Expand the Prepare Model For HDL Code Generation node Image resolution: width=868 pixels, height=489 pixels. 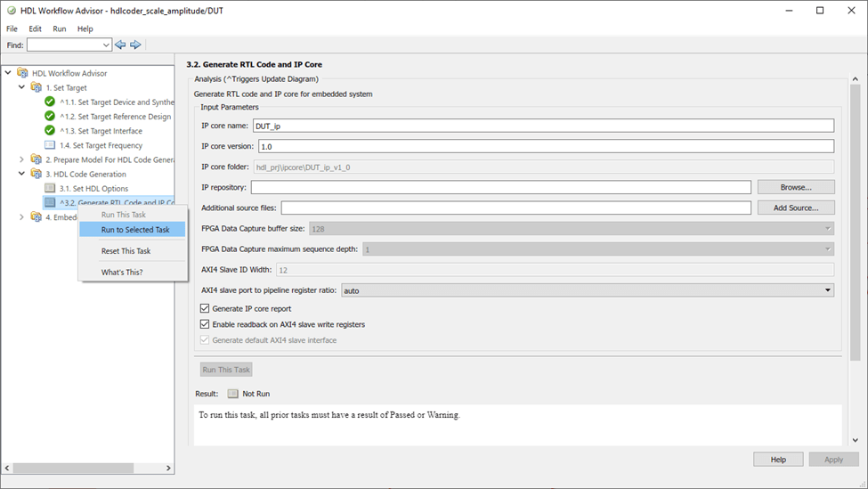23,159
